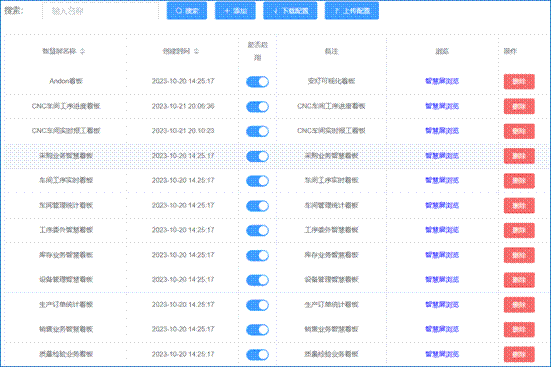Delete the 销售业务智慧看板 row

(x=519, y=329)
